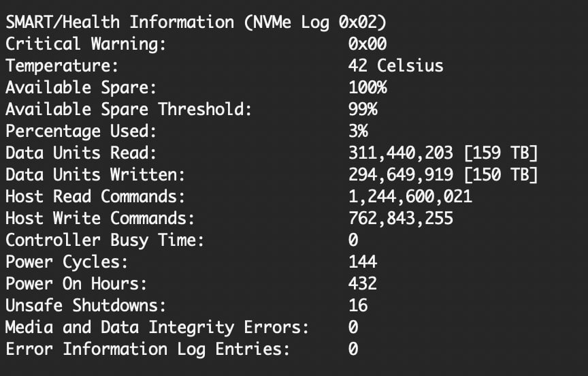Click the Host Read Commands value 1,244,600,021
This screenshot has width=588, height=376.
tap(410, 197)
